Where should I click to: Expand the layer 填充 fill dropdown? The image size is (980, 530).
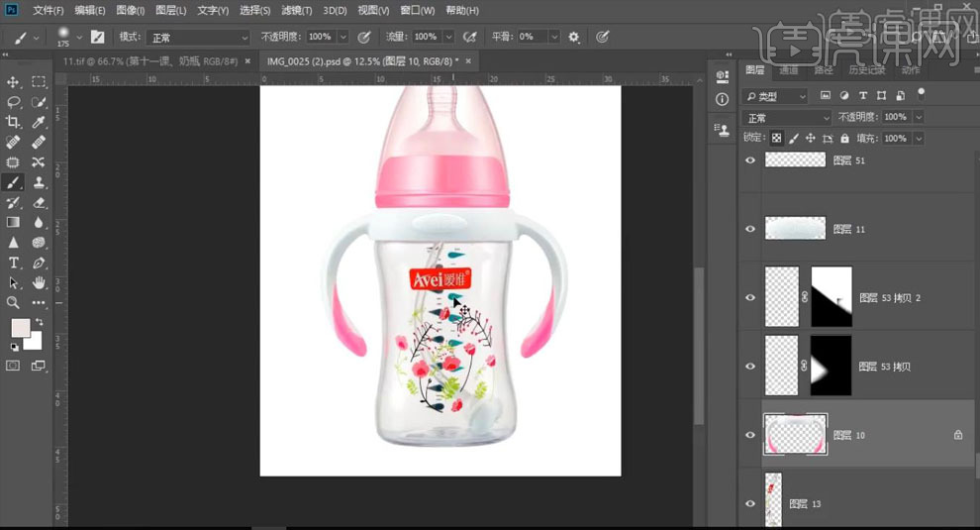coord(919,139)
